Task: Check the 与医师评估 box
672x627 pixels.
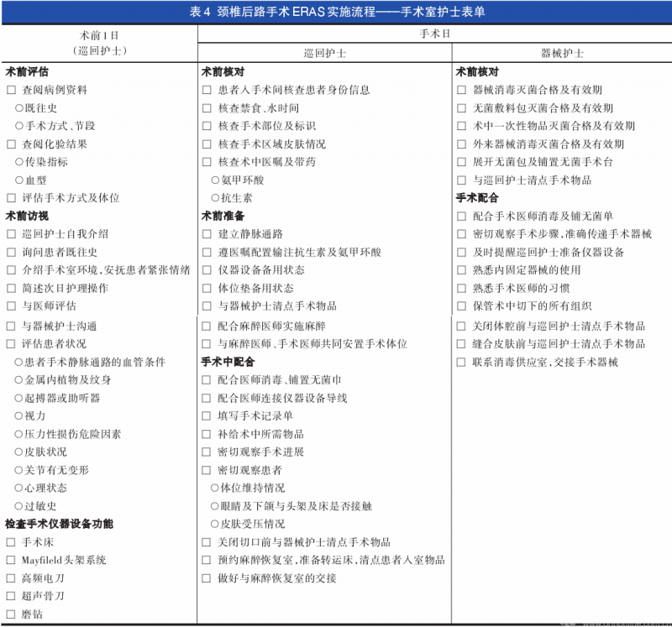Action: pyautogui.click(x=12, y=306)
